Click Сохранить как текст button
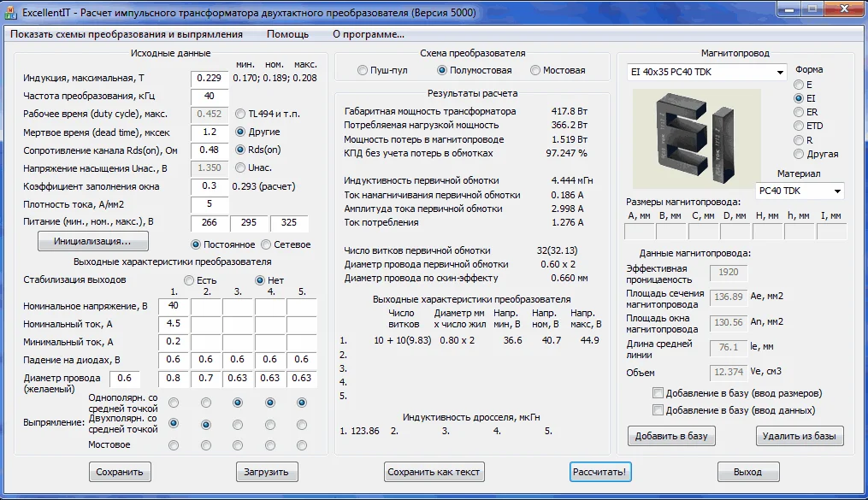The width and height of the screenshot is (868, 500). point(435,472)
